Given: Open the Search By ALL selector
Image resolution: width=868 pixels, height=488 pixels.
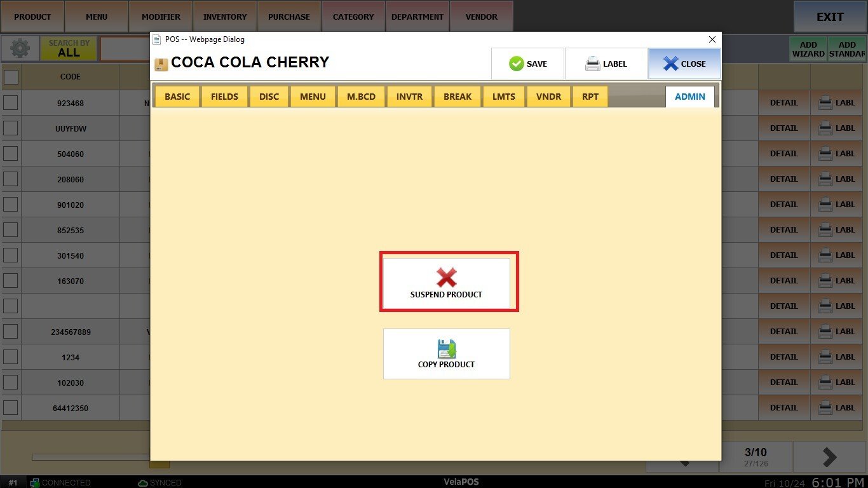Looking at the screenshot, I should pyautogui.click(x=69, y=48).
